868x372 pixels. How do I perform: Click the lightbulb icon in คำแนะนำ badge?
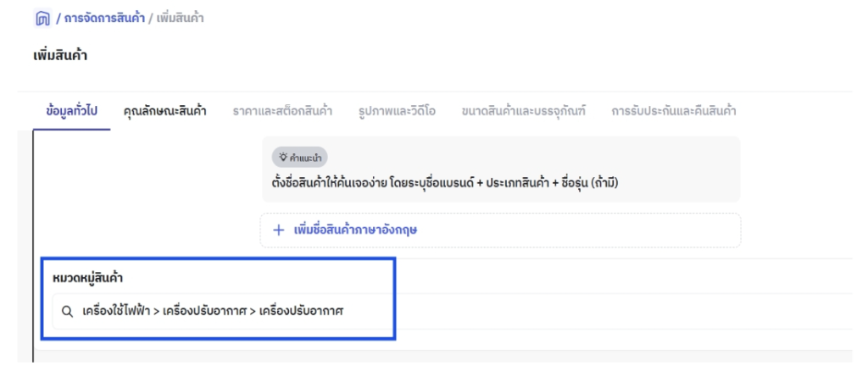pos(283,158)
